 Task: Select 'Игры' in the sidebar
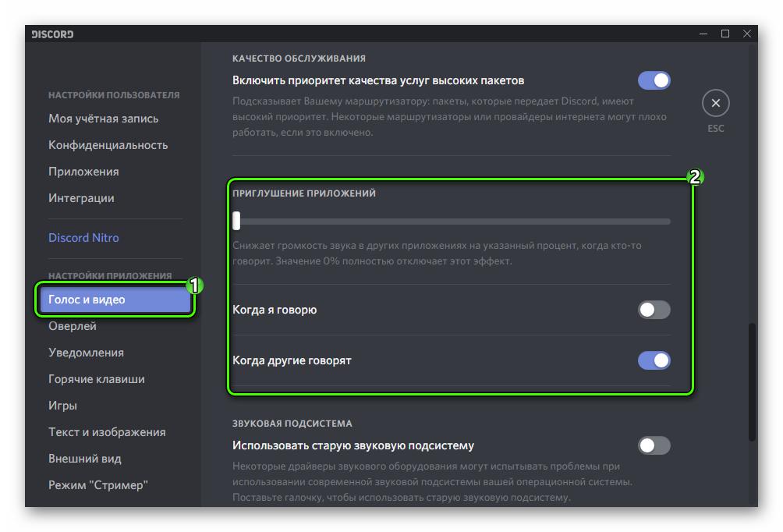point(62,405)
